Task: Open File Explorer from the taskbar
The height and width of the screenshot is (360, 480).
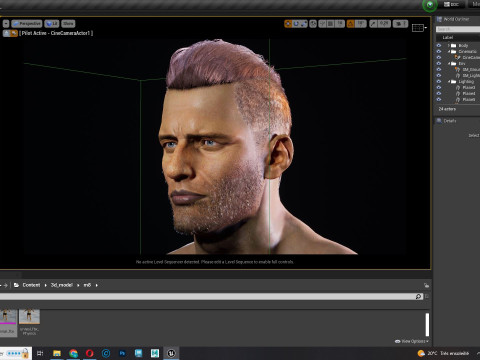Action: coord(57,353)
